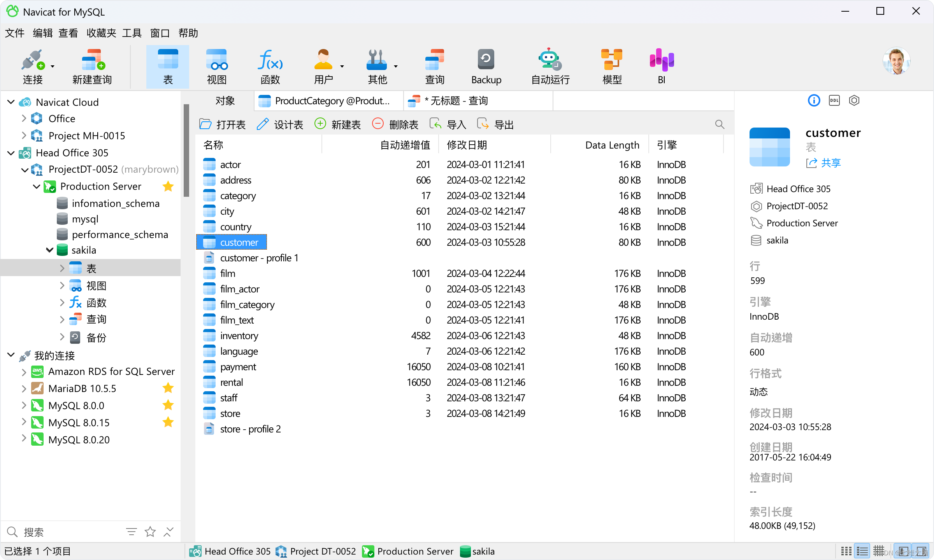Image resolution: width=934 pixels, height=560 pixels.
Task: Open the 自动运行 (Auto Run) tool
Action: tap(550, 66)
